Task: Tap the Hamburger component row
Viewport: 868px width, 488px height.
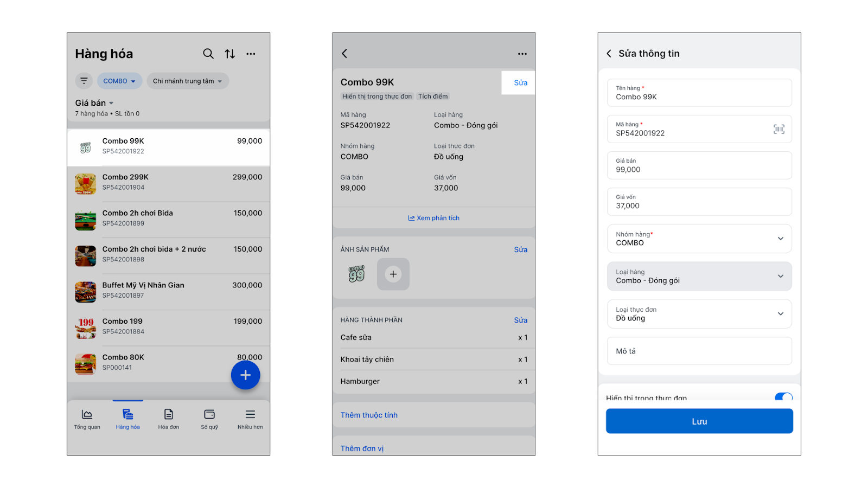Action: click(434, 382)
